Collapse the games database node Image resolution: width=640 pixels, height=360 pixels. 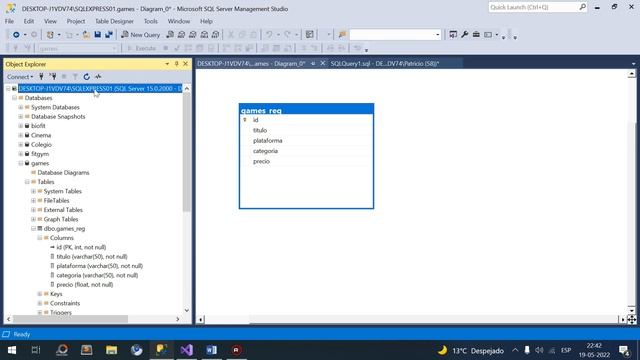click(21, 163)
